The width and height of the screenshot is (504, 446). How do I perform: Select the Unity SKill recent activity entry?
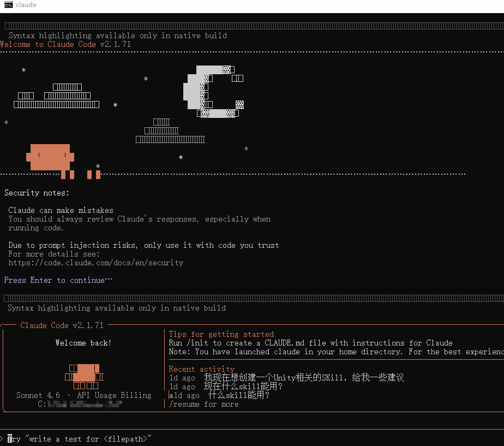tap(303, 378)
